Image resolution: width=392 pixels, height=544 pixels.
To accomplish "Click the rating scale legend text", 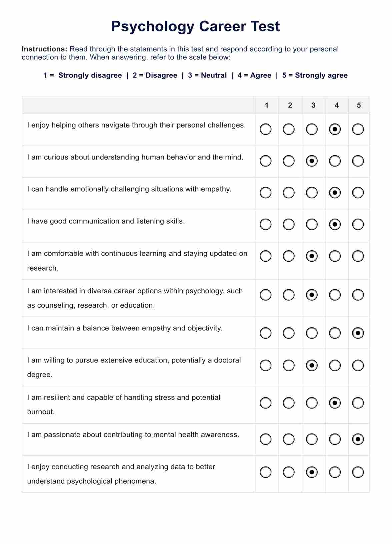I will point(195,75).
